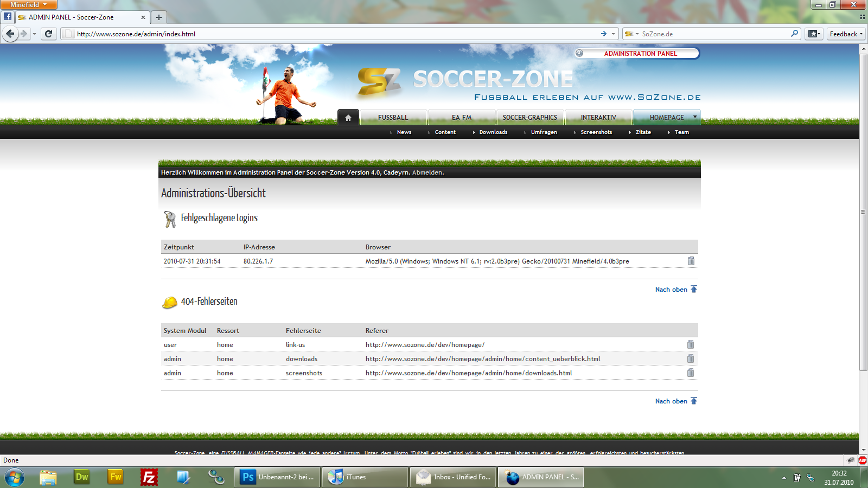This screenshot has width=868, height=488.
Task: Open FileZilla from the taskbar
Action: (x=149, y=477)
